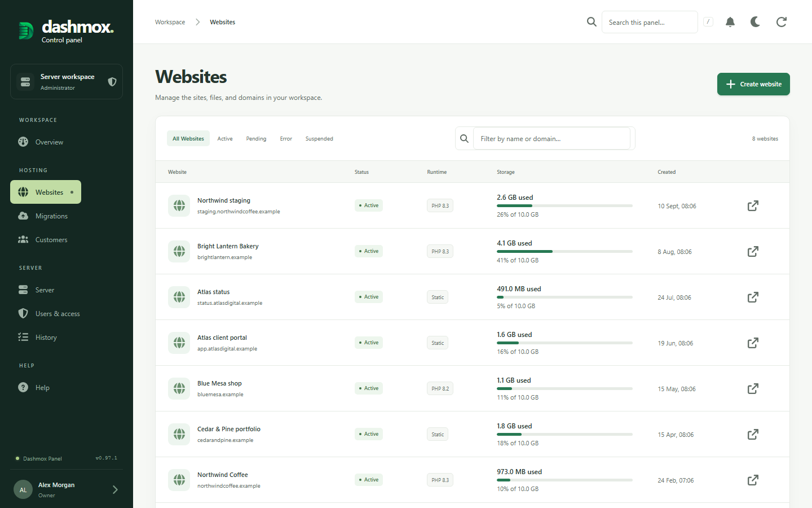Select the All Websites filter tab
The height and width of the screenshot is (508, 812).
coord(188,138)
